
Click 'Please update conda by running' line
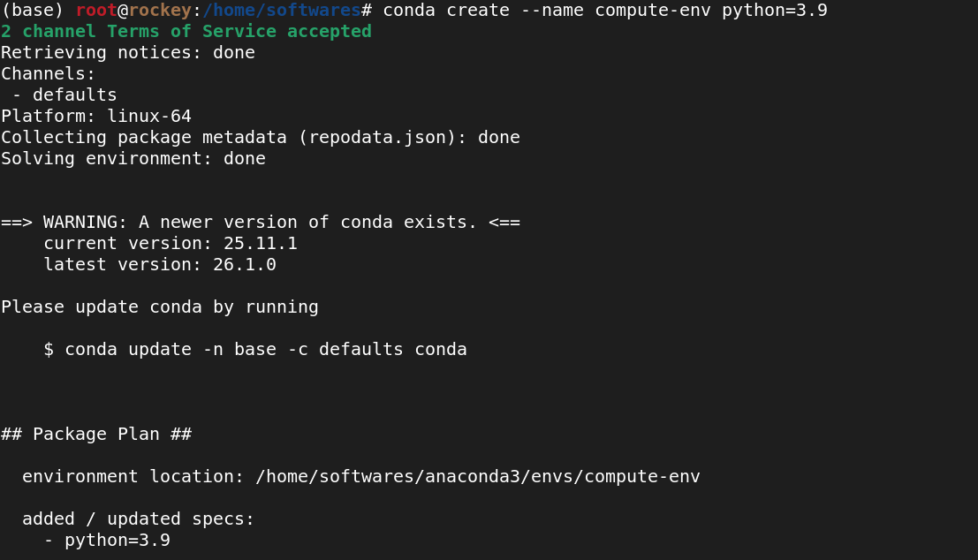tap(160, 306)
